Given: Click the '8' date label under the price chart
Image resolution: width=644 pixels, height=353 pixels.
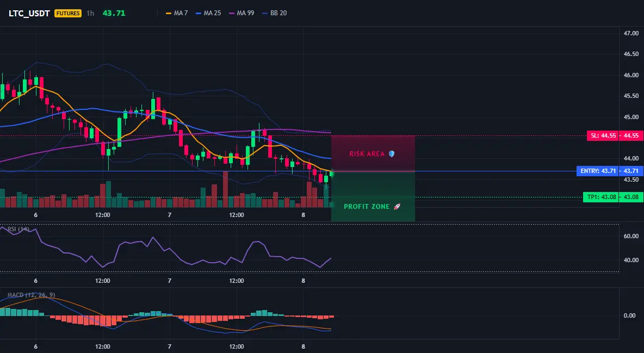Looking at the screenshot, I should click(x=304, y=215).
